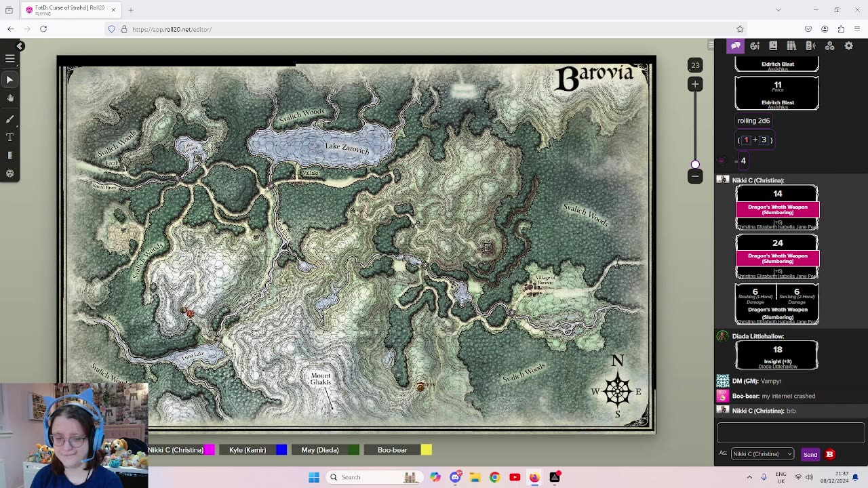Click Nikki C magenta player color swatch
The height and width of the screenshot is (488, 868).
(x=210, y=450)
